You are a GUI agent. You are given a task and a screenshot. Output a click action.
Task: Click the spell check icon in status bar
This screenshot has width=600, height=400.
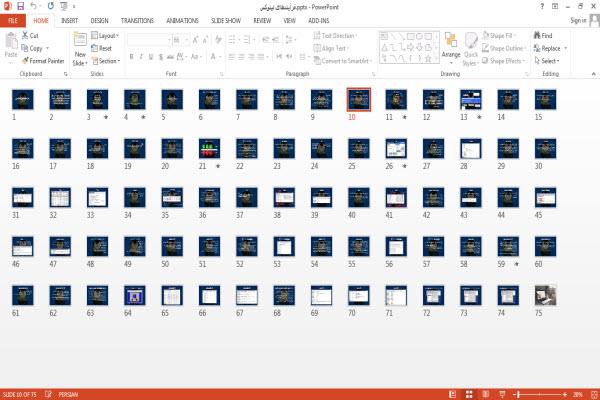(48, 394)
